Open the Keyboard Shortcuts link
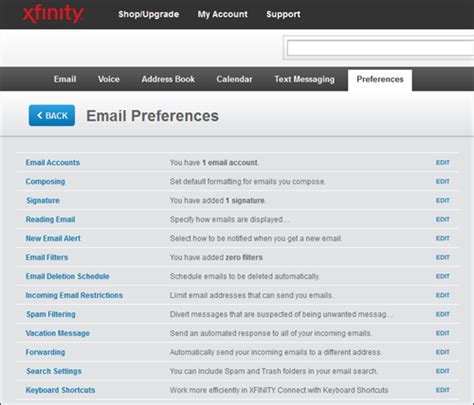 click(x=60, y=390)
